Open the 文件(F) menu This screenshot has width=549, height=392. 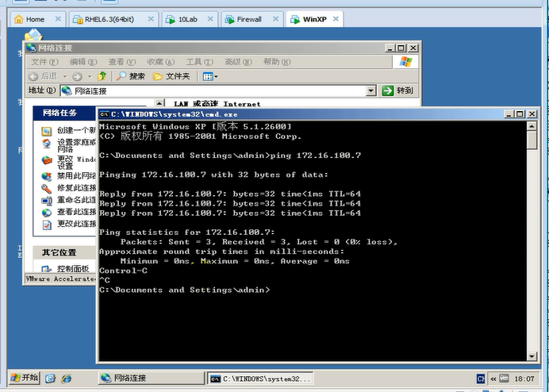[x=44, y=62]
